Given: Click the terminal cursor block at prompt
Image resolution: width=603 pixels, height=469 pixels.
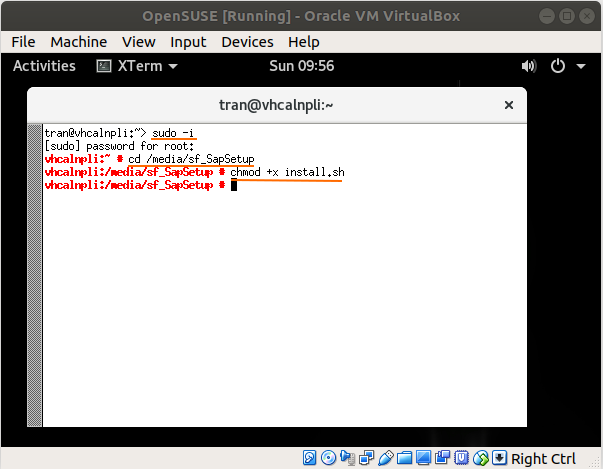Looking at the screenshot, I should click(234, 185).
